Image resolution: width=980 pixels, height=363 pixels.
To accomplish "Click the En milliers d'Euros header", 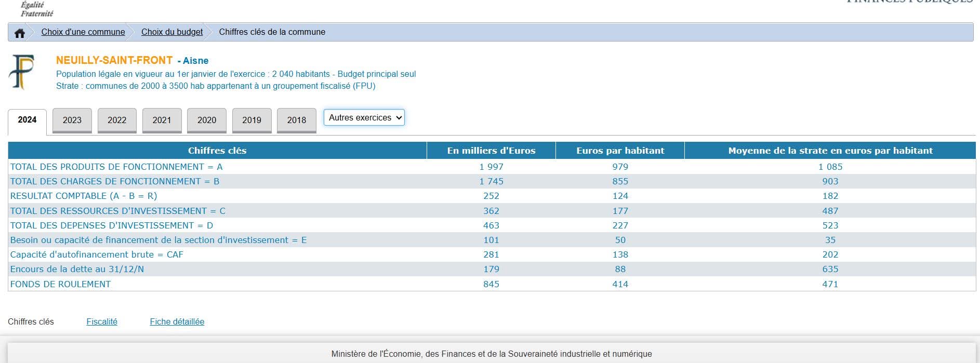I will (x=491, y=151).
